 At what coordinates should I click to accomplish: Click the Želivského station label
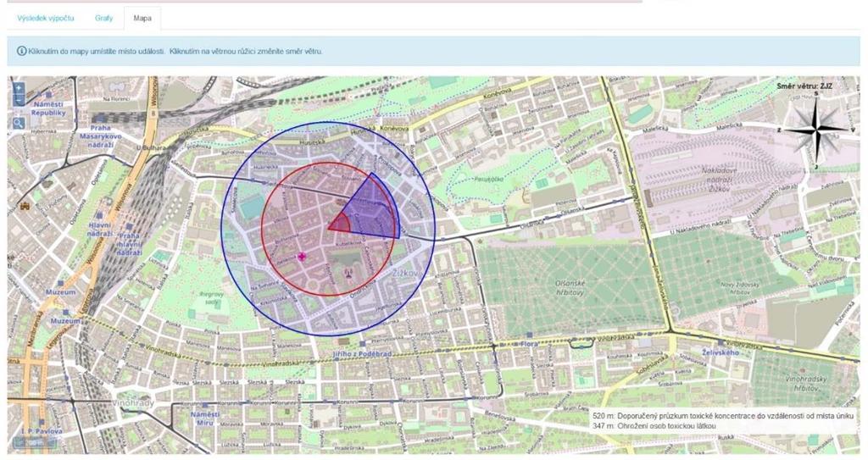pos(721,352)
